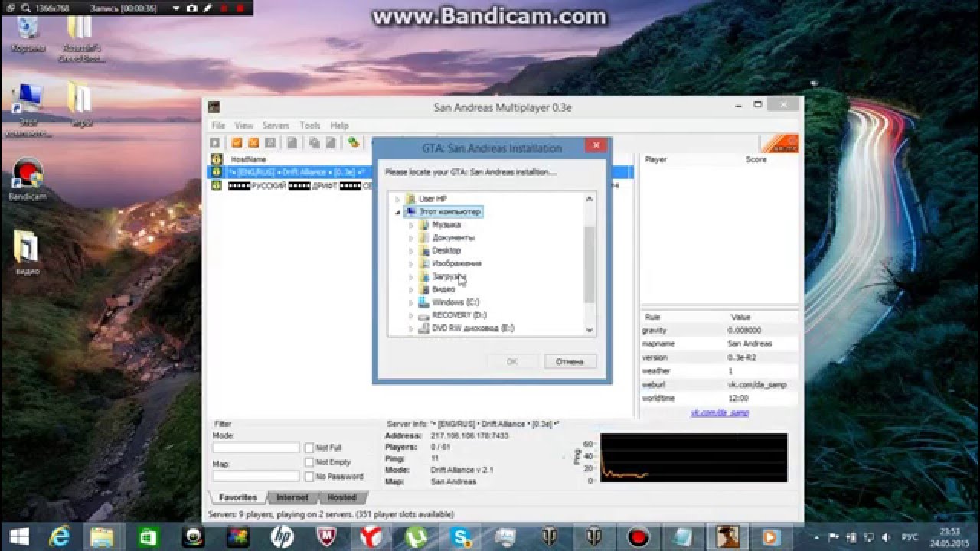This screenshot has height=551, width=980.
Task: Open the Help menu
Action: [x=339, y=126]
